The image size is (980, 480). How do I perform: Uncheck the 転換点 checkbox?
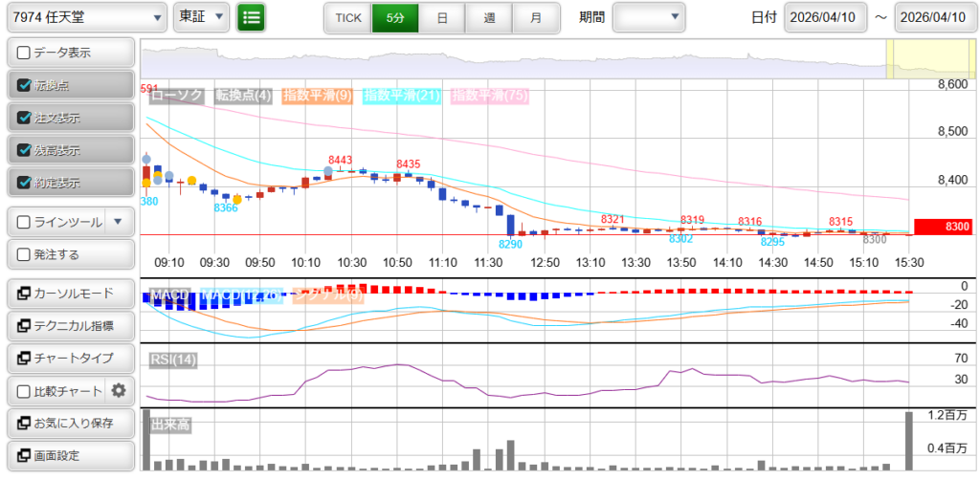point(25,85)
